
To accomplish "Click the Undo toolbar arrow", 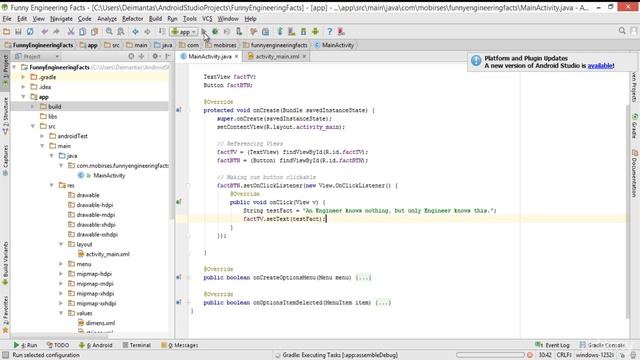I will tap(44, 31).
